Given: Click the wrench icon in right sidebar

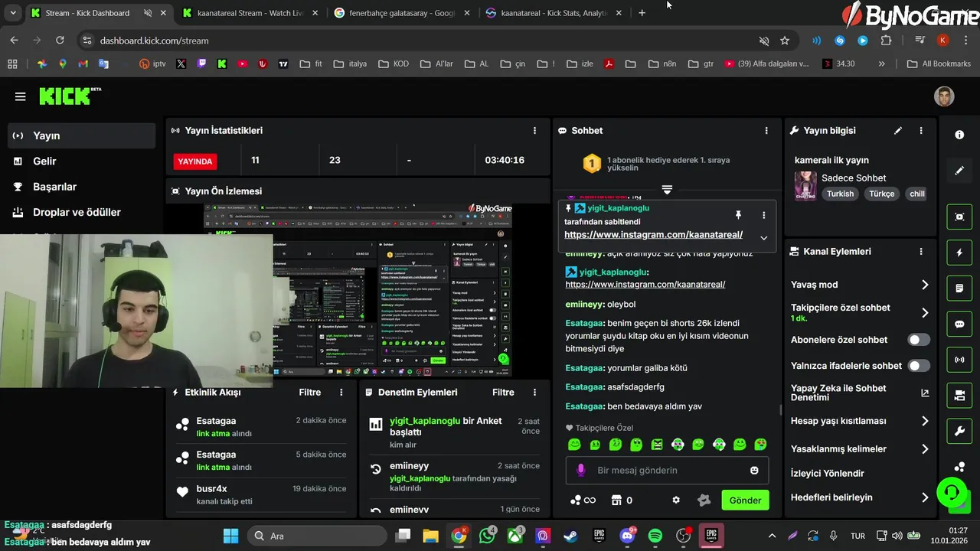Looking at the screenshot, I should (x=959, y=431).
